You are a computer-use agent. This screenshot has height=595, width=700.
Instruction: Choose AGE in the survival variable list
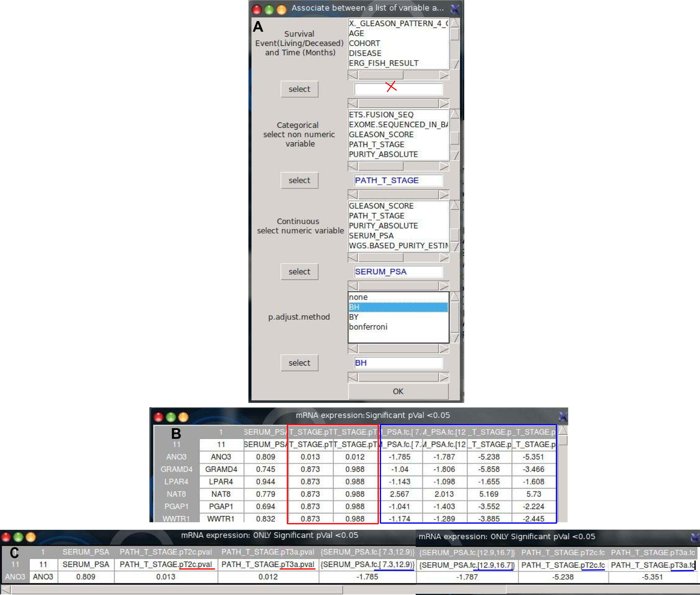tap(356, 33)
